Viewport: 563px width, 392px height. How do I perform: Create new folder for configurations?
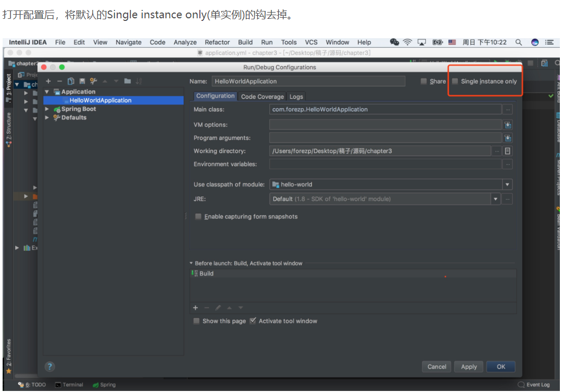[128, 80]
